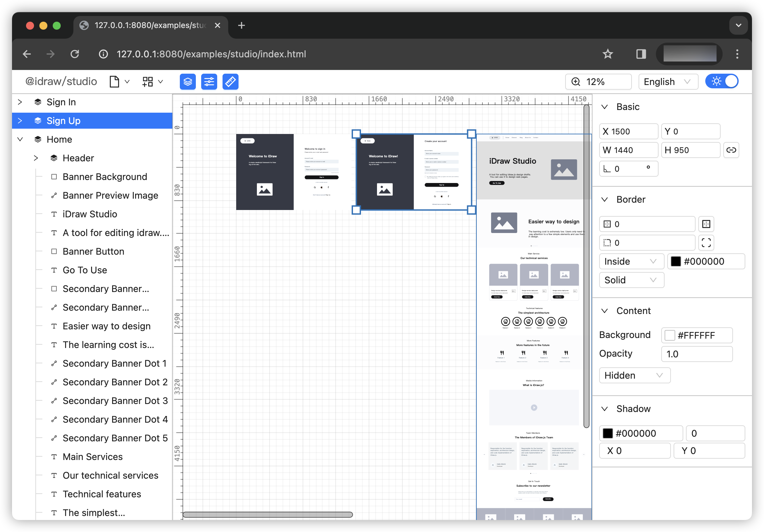Click the individual corner radius icon

(x=706, y=243)
